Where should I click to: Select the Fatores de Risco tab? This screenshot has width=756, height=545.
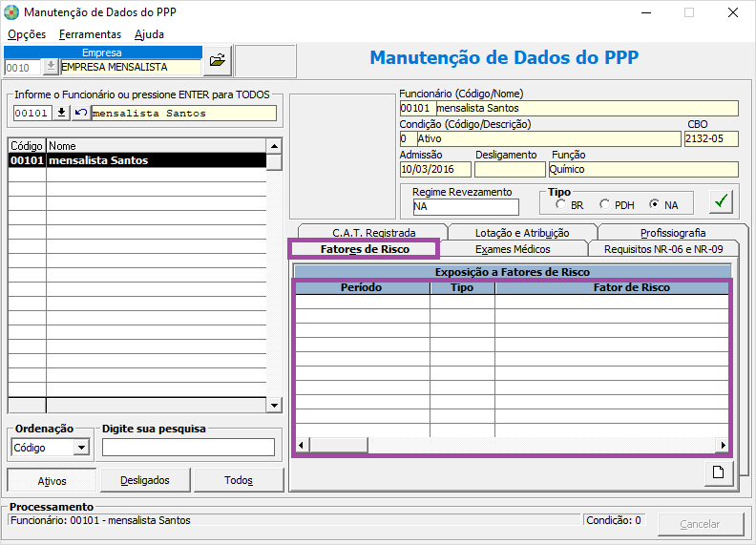click(x=365, y=249)
